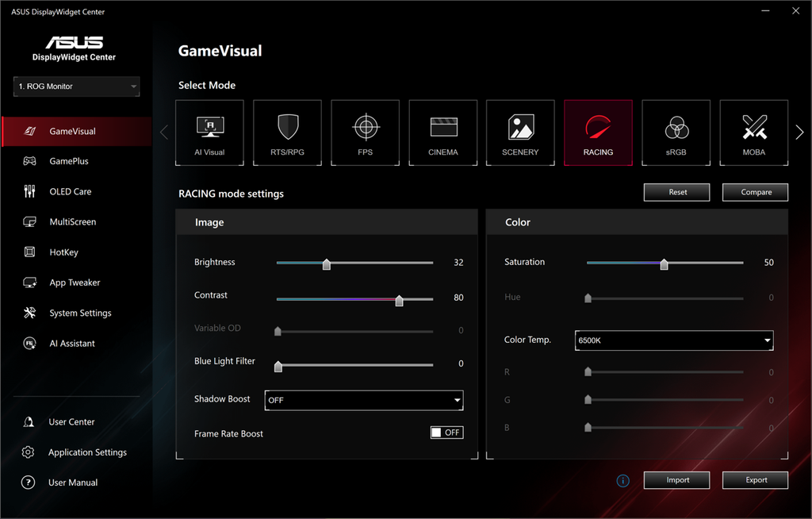The width and height of the screenshot is (812, 519).
Task: Open the GameVisual menu item
Action: point(77,131)
